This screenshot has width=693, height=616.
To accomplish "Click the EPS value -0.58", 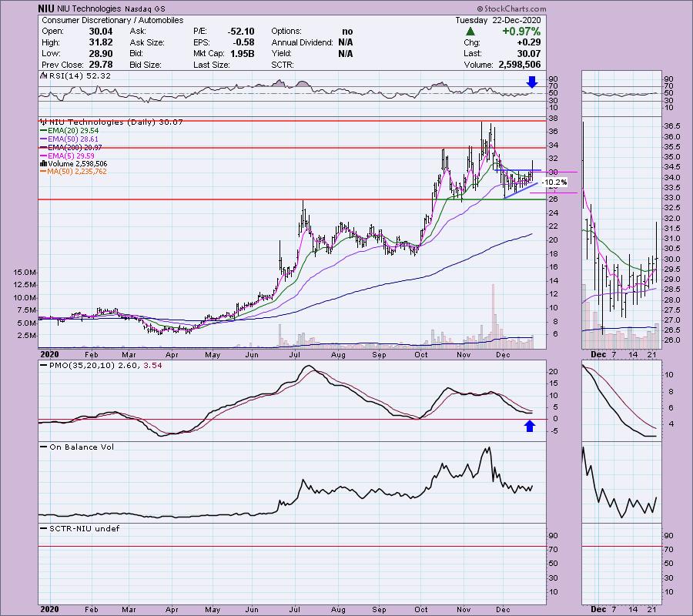I will point(243,42).
